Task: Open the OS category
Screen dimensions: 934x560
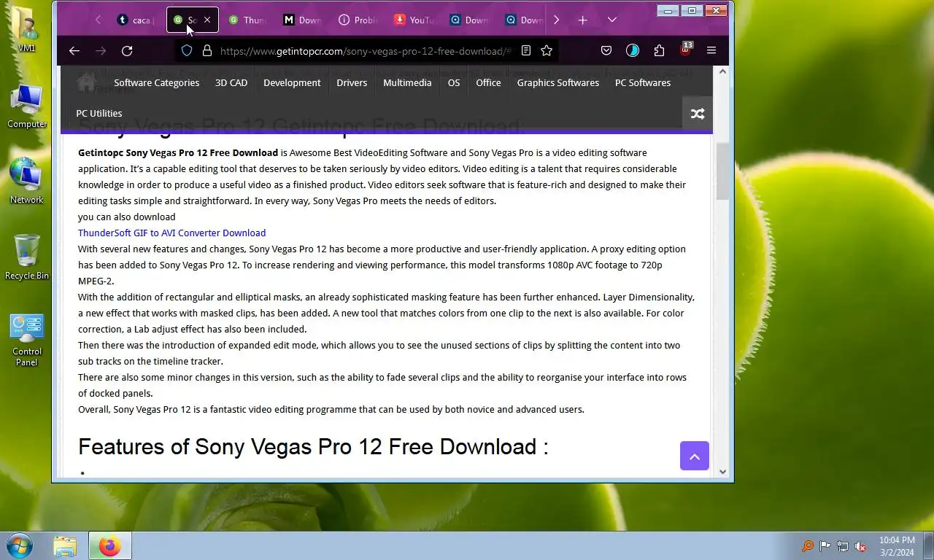Action: coord(454,82)
